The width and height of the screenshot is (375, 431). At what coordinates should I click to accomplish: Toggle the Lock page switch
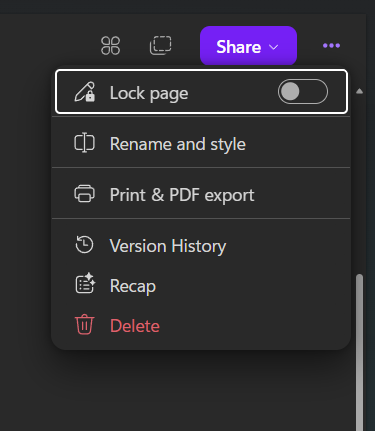point(303,92)
